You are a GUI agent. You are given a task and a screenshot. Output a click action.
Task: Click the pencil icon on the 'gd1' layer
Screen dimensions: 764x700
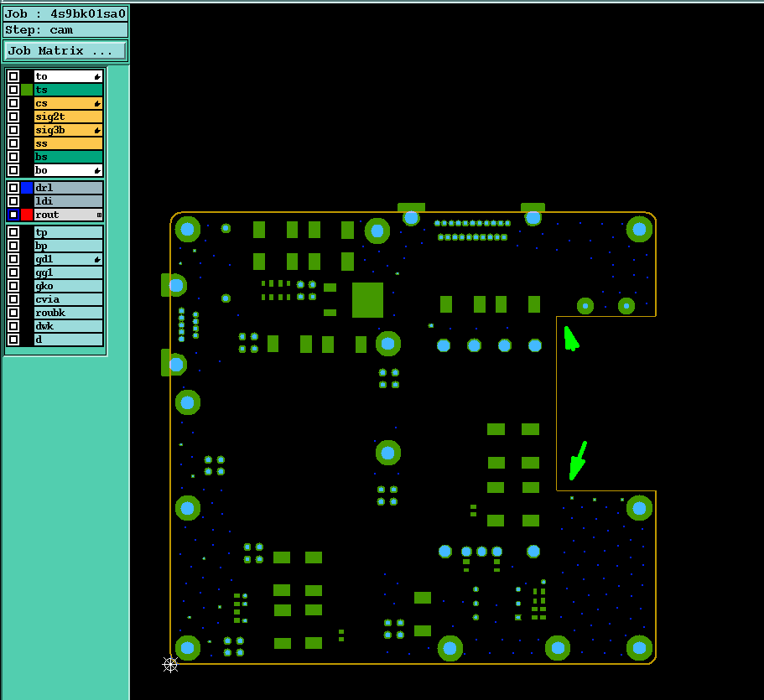coord(97,260)
